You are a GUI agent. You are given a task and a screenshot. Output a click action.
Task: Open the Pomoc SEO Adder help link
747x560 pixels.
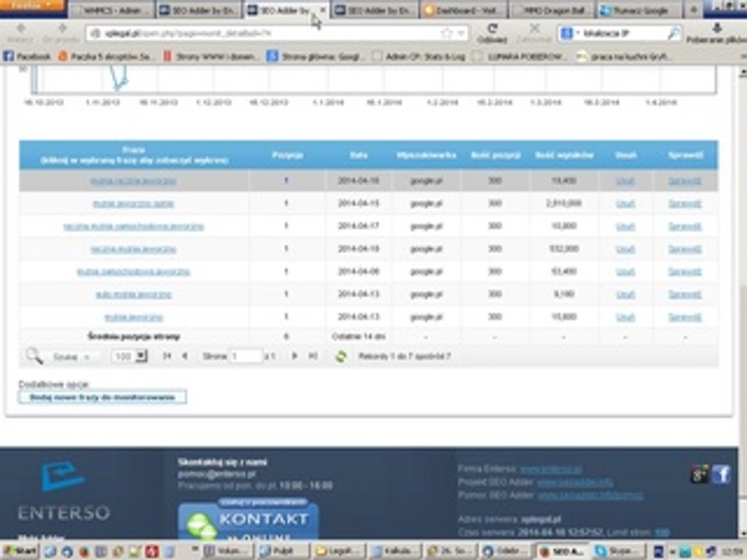pyautogui.click(x=591, y=495)
